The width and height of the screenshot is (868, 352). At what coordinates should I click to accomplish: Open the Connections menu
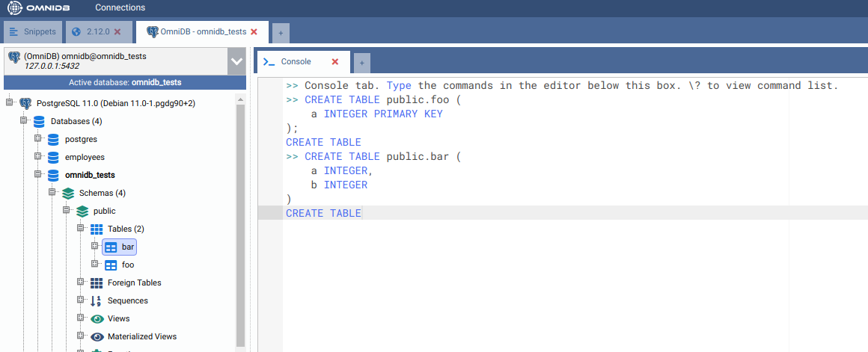(x=120, y=7)
